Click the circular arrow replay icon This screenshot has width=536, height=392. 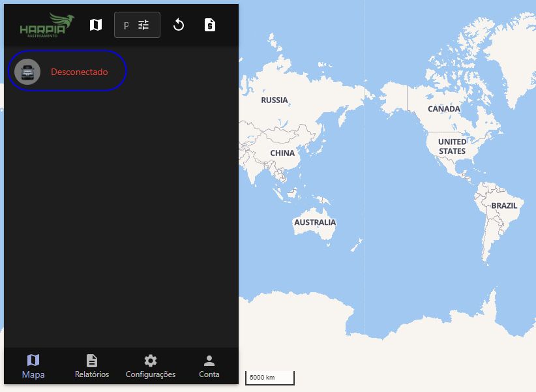179,25
